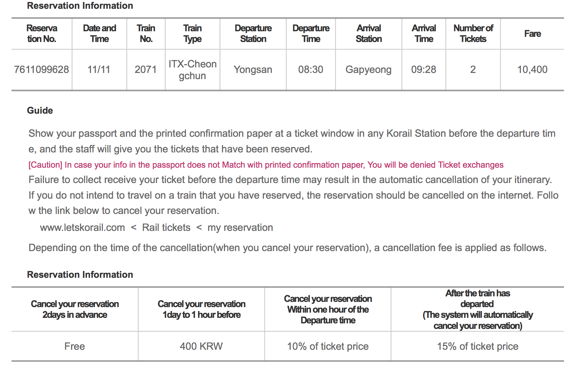Select the 'Guide' section heading
The image size is (588, 368).
[40, 110]
